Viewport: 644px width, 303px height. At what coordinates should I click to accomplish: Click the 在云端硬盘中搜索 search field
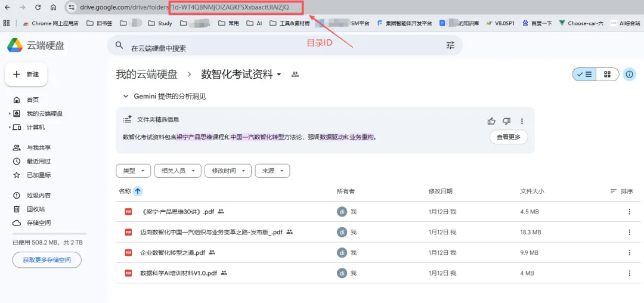(284, 45)
